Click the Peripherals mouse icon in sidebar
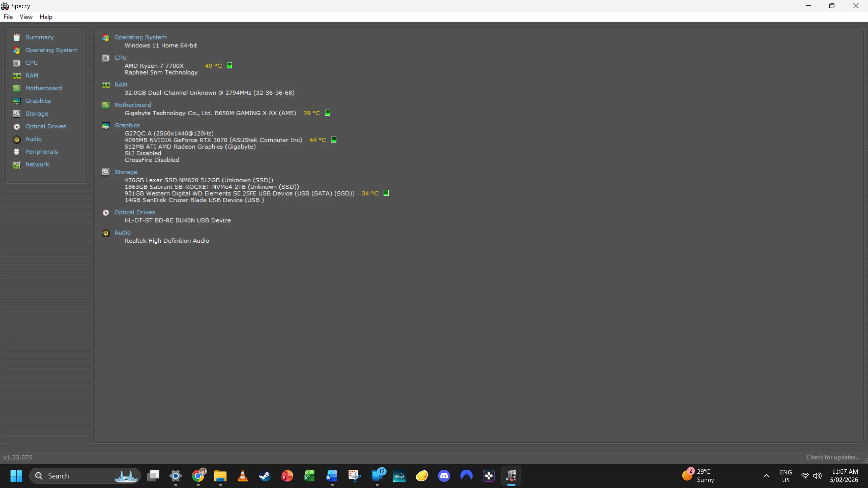868x488 pixels. (17, 152)
